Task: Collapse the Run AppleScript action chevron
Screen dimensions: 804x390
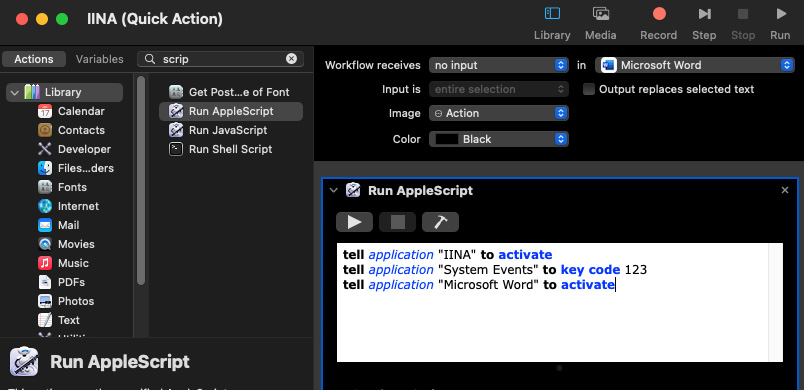Action: click(x=334, y=191)
